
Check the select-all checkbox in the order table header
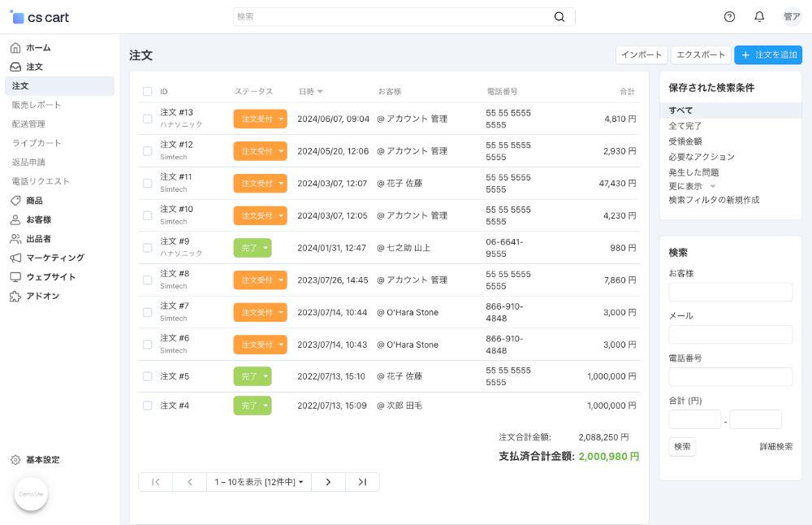[x=147, y=92]
